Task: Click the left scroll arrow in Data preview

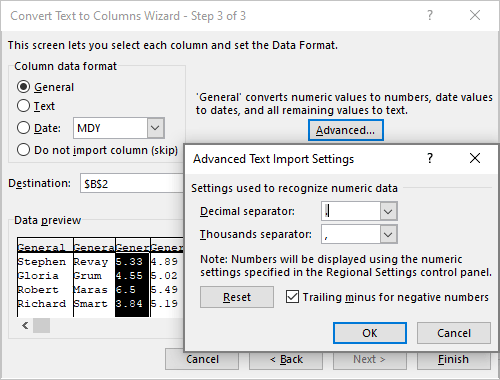Action: click(x=25, y=325)
